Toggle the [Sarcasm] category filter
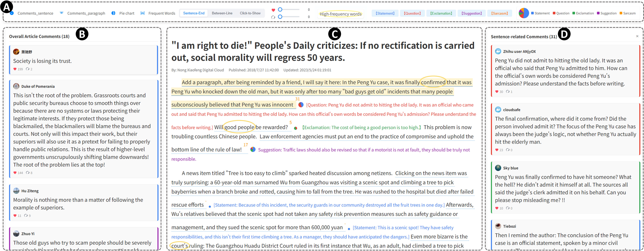Viewport: 644px width, 251px height. point(499,13)
